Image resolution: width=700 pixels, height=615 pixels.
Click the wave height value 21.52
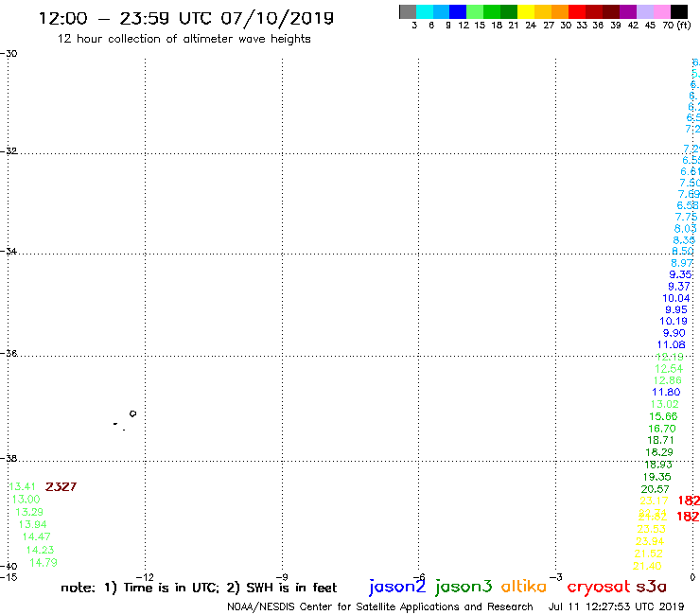tap(648, 553)
